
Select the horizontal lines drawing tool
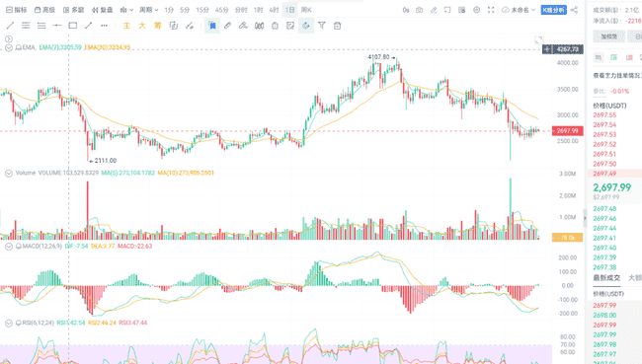tap(41, 26)
